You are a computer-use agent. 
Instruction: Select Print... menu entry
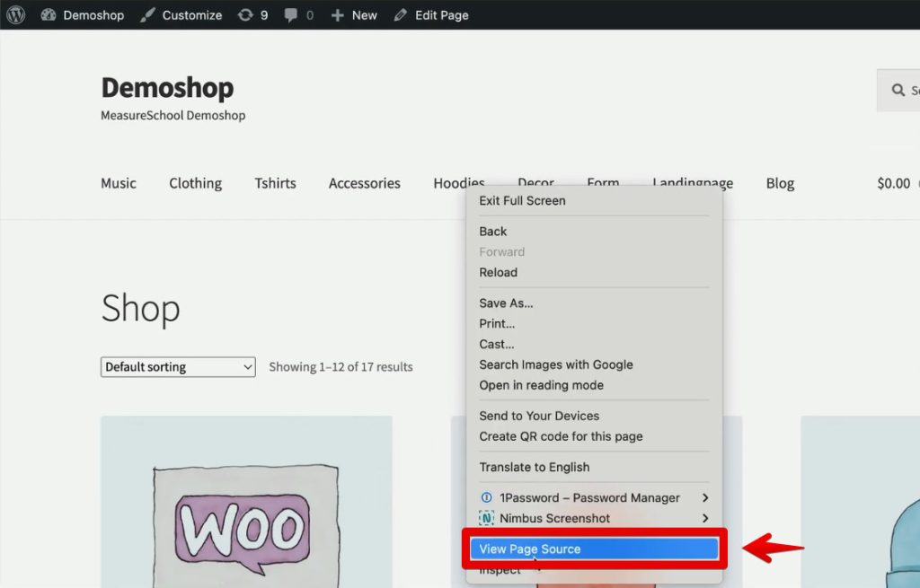[594, 323]
